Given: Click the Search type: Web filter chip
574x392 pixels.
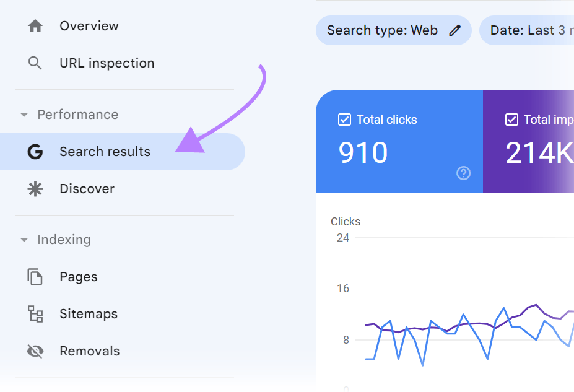Looking at the screenshot, I should point(394,30).
